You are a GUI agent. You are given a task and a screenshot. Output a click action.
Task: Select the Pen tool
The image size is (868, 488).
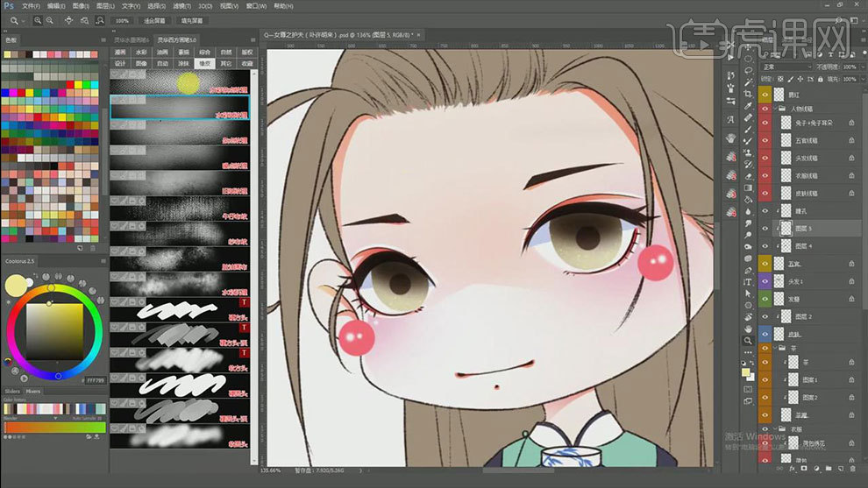[749, 270]
